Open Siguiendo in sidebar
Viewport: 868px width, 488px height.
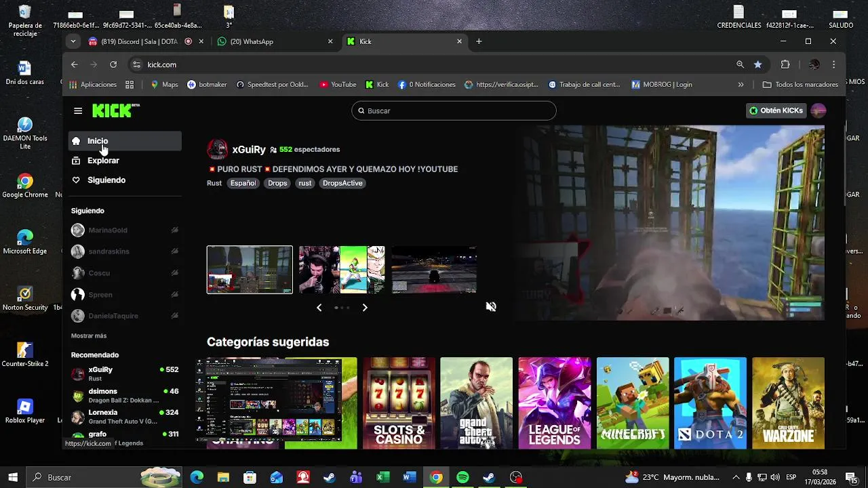click(125, 180)
